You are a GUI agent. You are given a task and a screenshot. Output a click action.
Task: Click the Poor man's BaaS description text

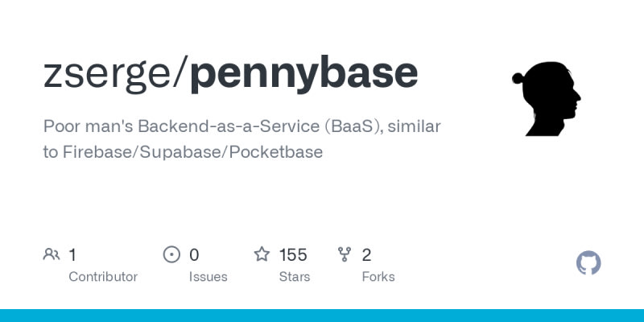[242, 138]
